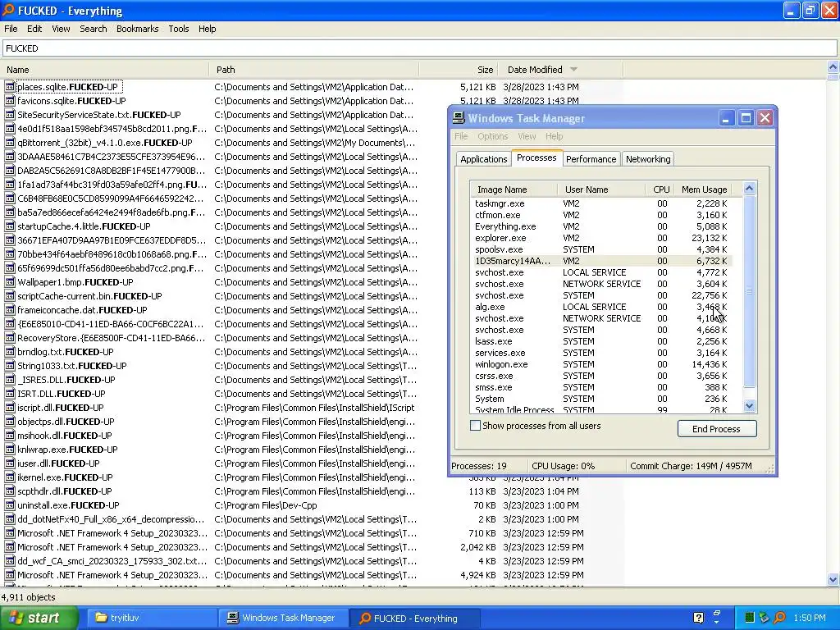Click results list scroll down arrow
This screenshot has width=840, height=630.
tap(833, 580)
